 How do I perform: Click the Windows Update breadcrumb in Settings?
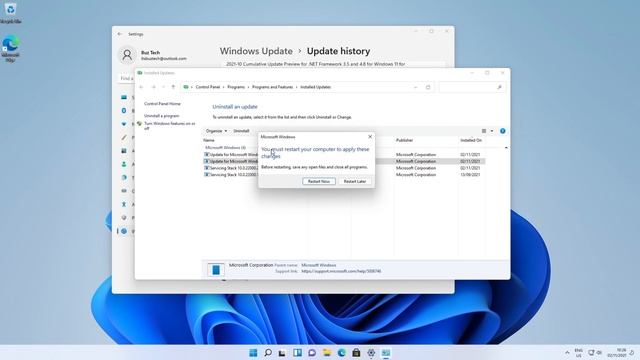[256, 51]
